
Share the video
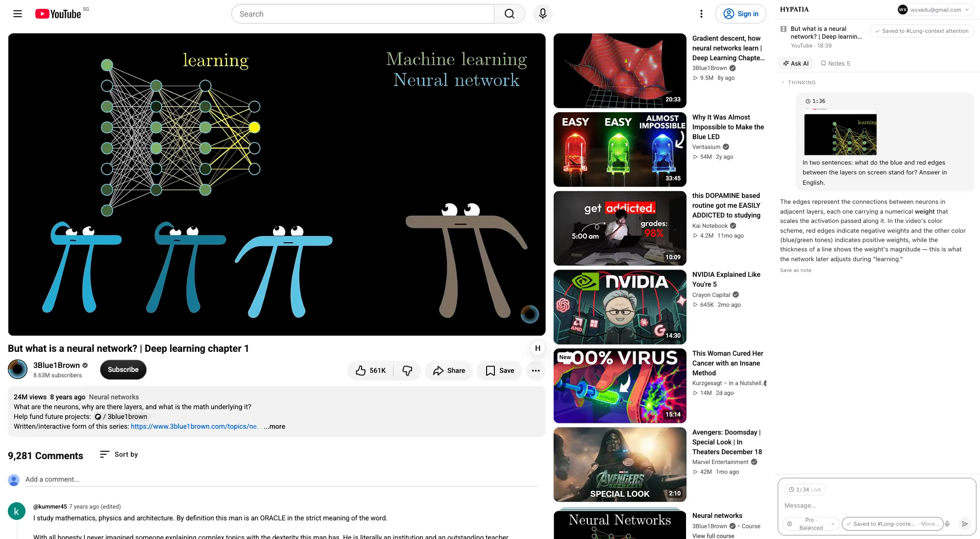[449, 370]
